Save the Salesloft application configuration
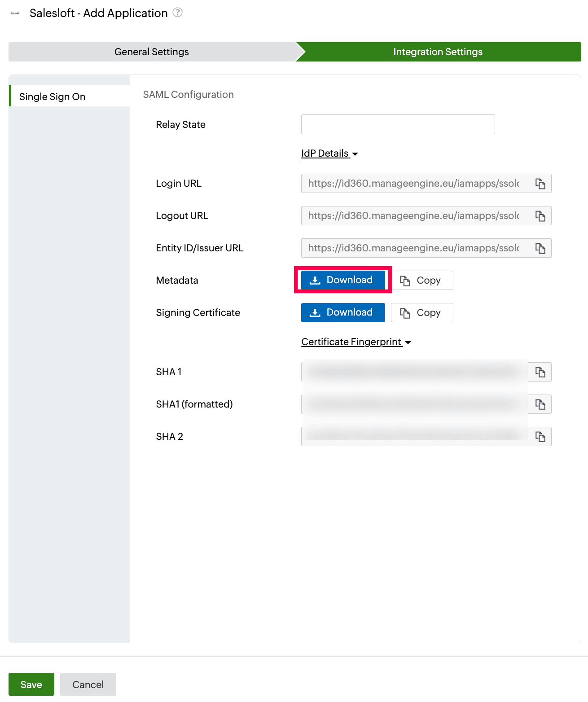This screenshot has height=702, width=588. tap(31, 684)
